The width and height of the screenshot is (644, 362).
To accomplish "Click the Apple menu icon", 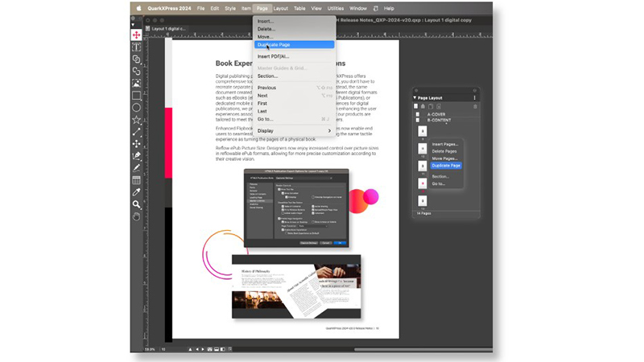I will 138,8.
